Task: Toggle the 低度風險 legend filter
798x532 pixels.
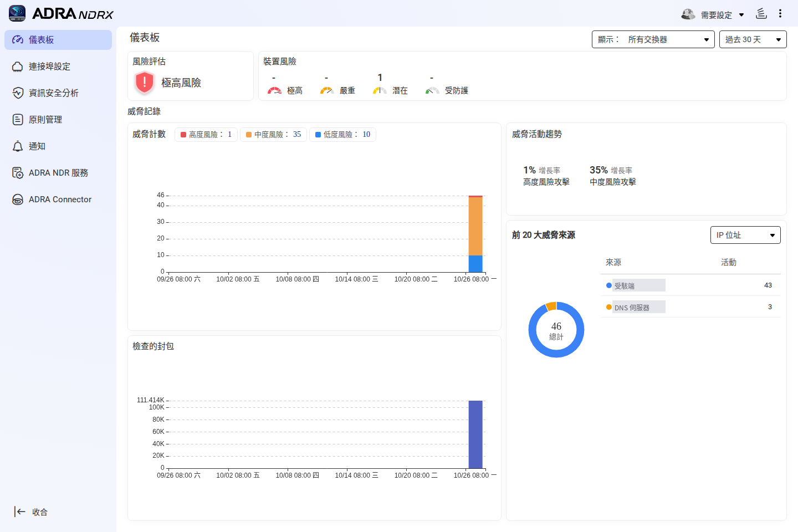Action: (x=342, y=135)
